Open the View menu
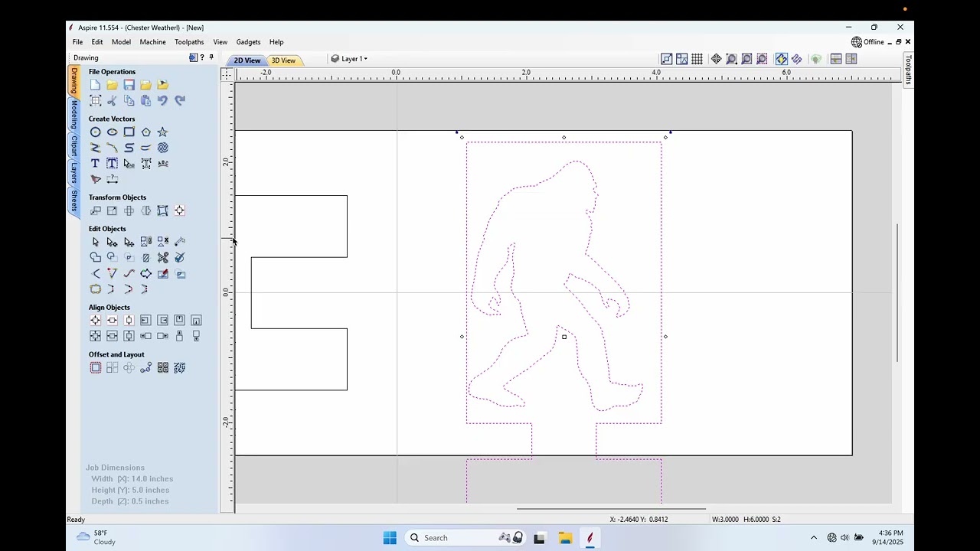The image size is (980, 551). [220, 42]
